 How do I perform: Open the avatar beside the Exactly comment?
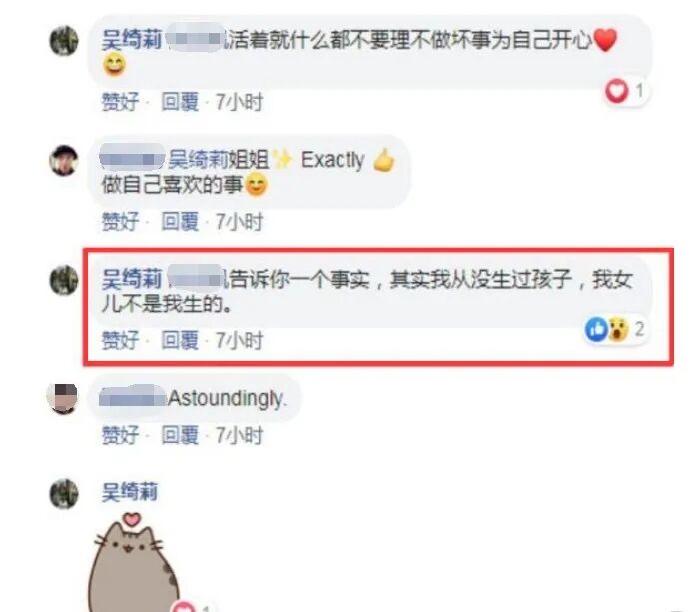pos(64,161)
